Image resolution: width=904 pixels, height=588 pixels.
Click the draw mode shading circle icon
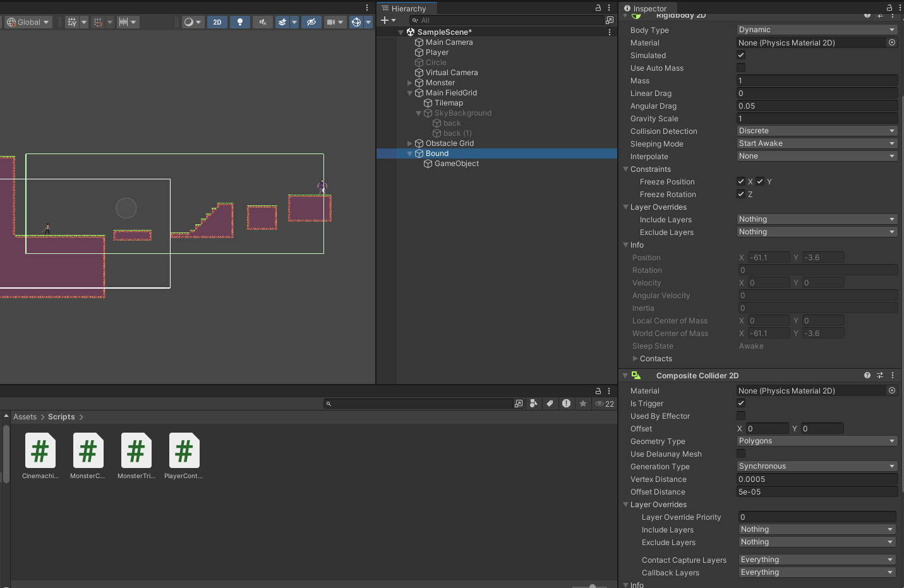coord(188,22)
